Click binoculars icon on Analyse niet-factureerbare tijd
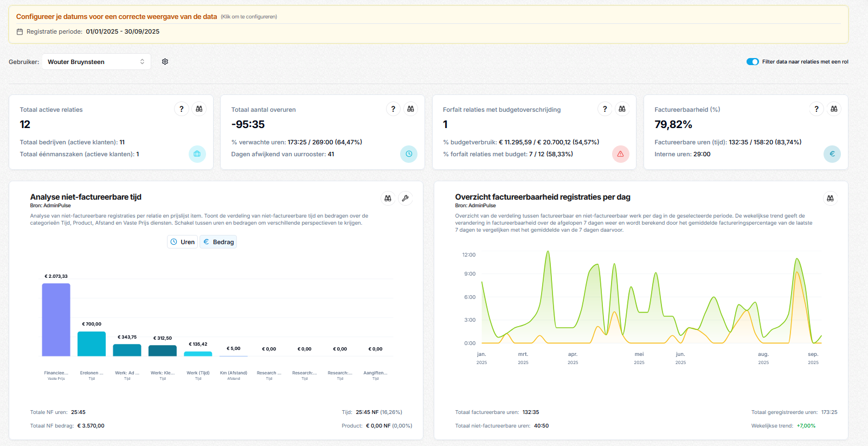Image resolution: width=868 pixels, height=446 pixels. pyautogui.click(x=388, y=199)
